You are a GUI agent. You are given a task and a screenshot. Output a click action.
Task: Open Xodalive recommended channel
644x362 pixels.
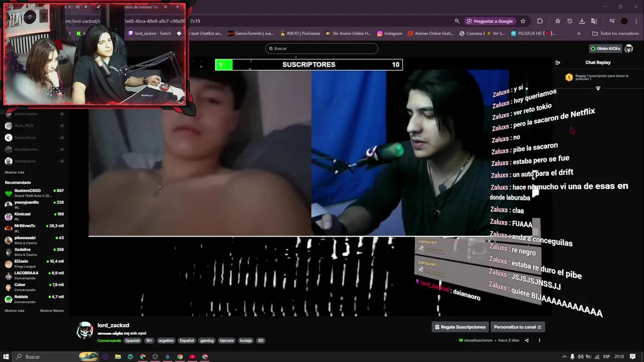pos(34,251)
